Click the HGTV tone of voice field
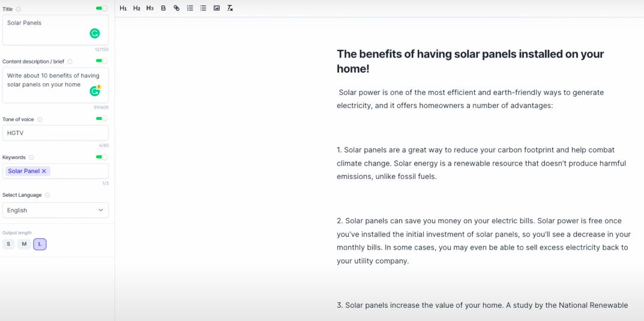The width and height of the screenshot is (644, 321). pyautogui.click(x=55, y=133)
